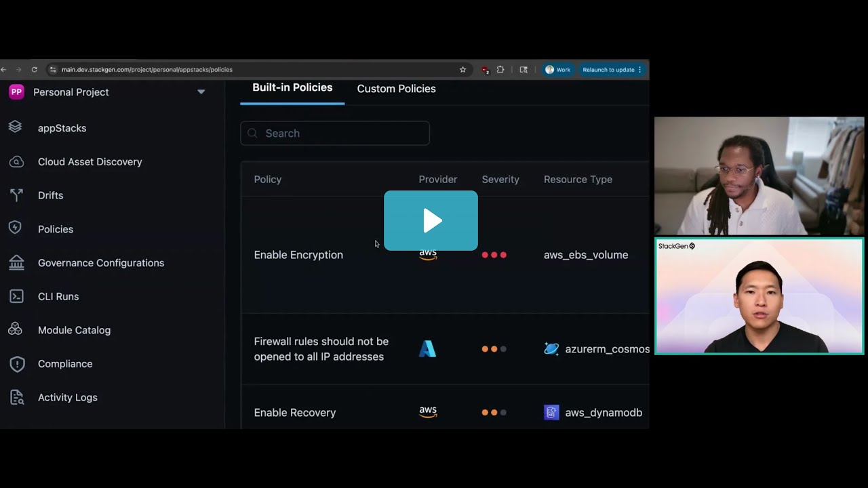
Task: Open the Enable Recovery policy
Action: coord(294,412)
